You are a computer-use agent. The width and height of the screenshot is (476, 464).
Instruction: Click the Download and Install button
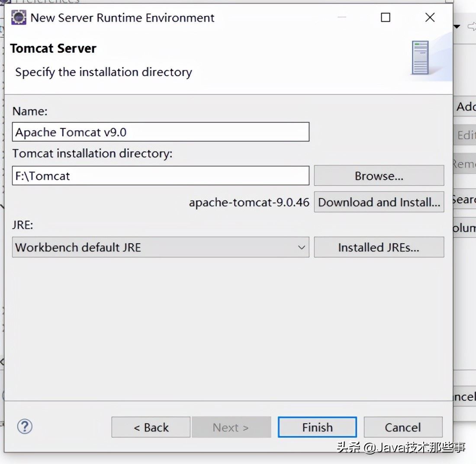point(379,202)
